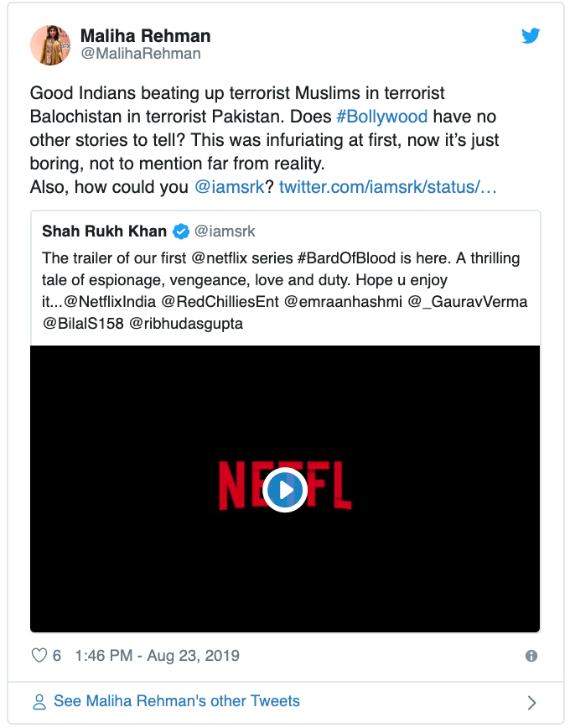The width and height of the screenshot is (570, 728).
Task: Play the Netflix trailer video
Action: 285,490
